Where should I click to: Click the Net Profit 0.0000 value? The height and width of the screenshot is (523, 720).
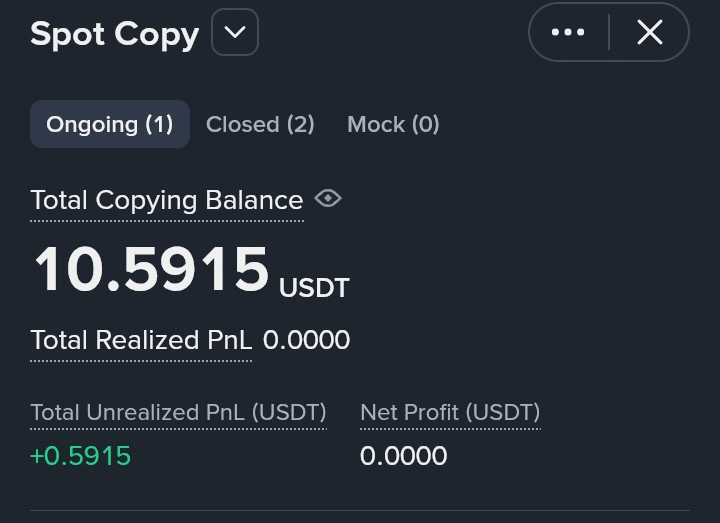click(403, 456)
